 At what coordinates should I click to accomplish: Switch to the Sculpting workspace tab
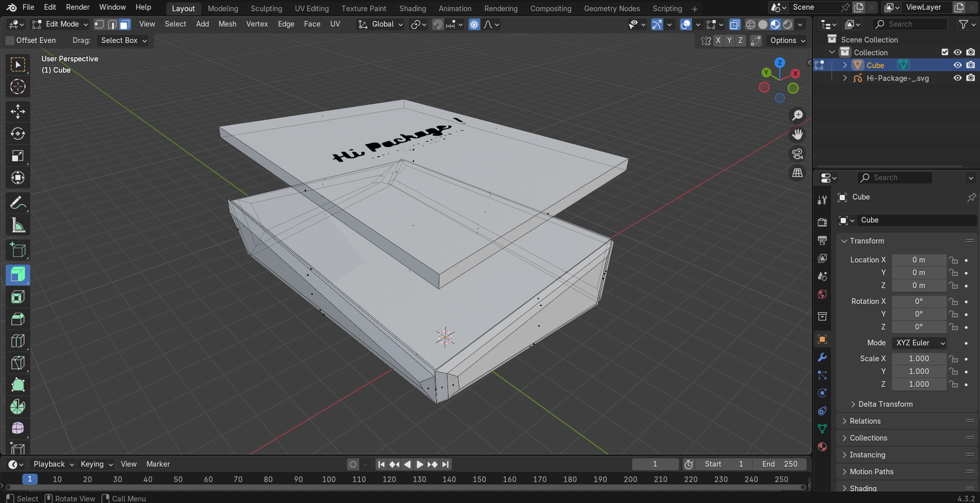pyautogui.click(x=266, y=9)
